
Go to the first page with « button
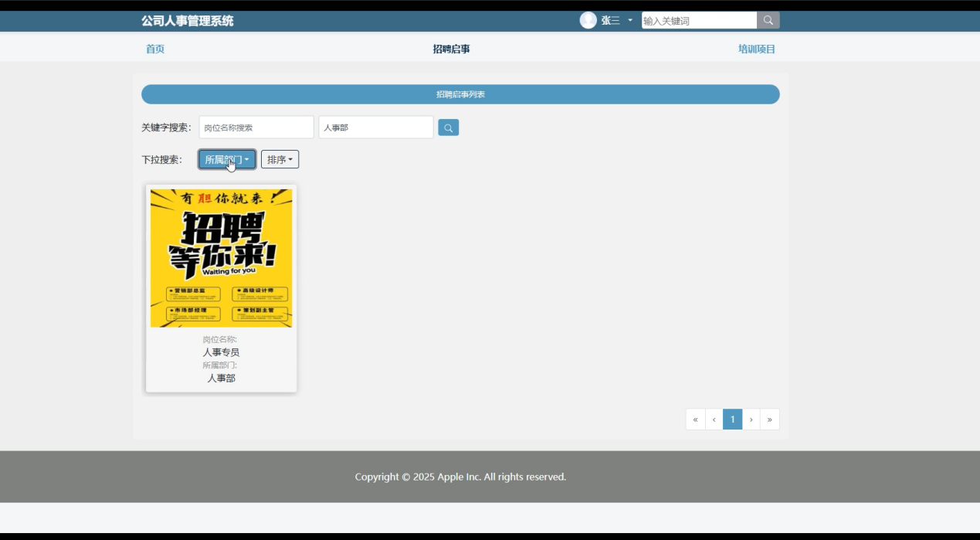(695, 419)
